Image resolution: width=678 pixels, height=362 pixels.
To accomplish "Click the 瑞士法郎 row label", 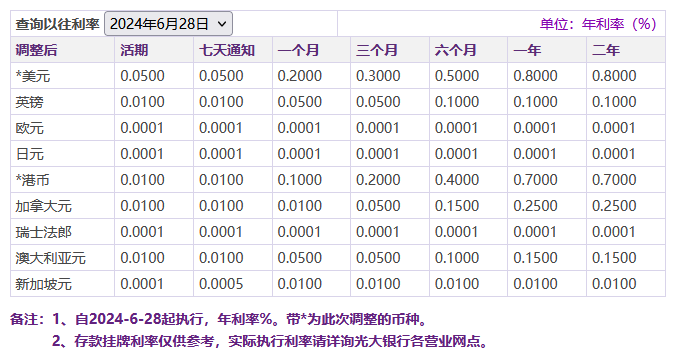I will click(x=44, y=232).
